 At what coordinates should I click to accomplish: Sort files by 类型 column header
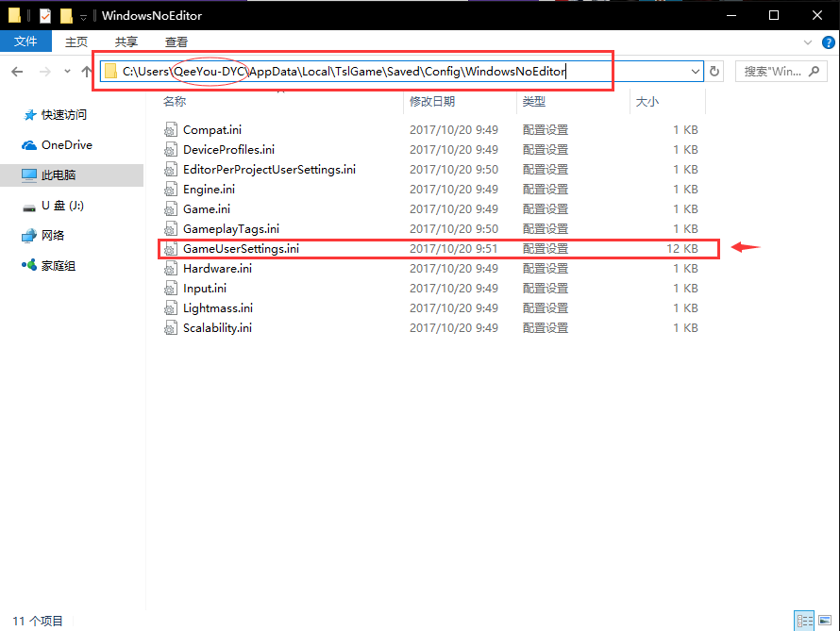534,102
